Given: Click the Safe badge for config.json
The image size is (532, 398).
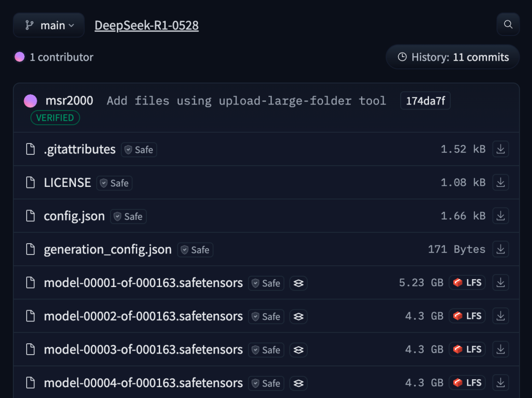Looking at the screenshot, I should (x=129, y=217).
